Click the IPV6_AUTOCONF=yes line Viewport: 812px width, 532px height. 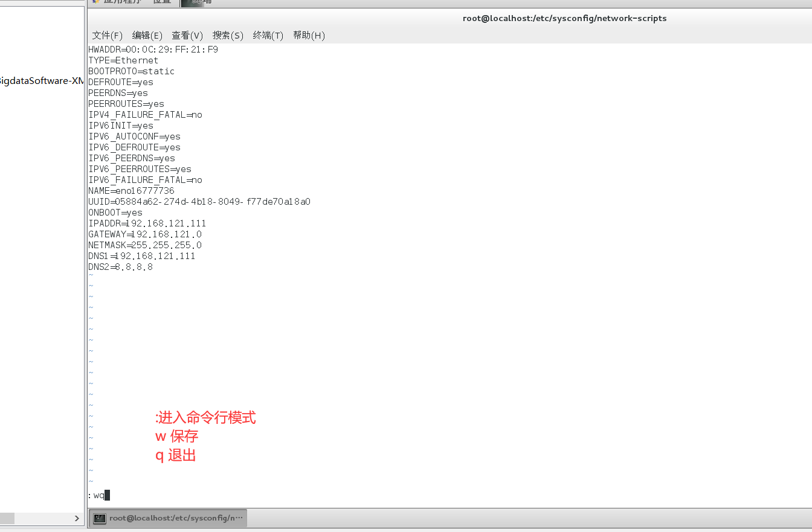pos(134,136)
